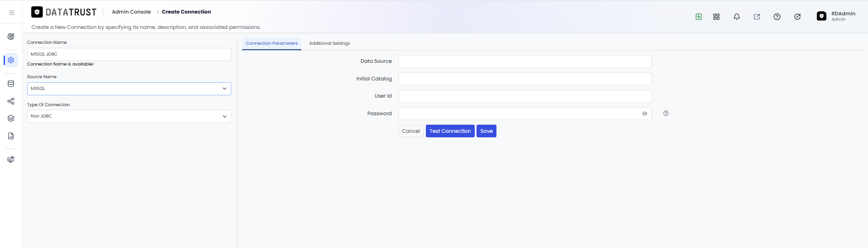Viewport: 868px width, 248px height.
Task: Click the target icon in the sidebar
Action: pyautogui.click(x=11, y=37)
